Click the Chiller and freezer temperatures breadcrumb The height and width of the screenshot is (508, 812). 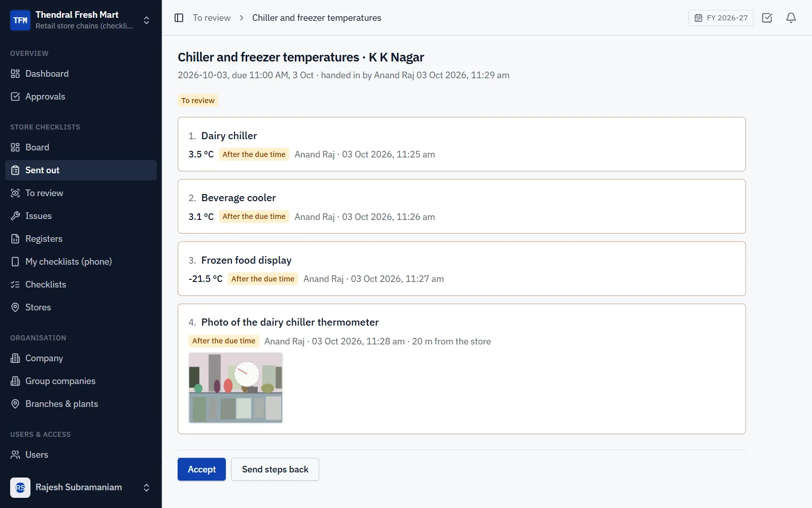click(317, 18)
